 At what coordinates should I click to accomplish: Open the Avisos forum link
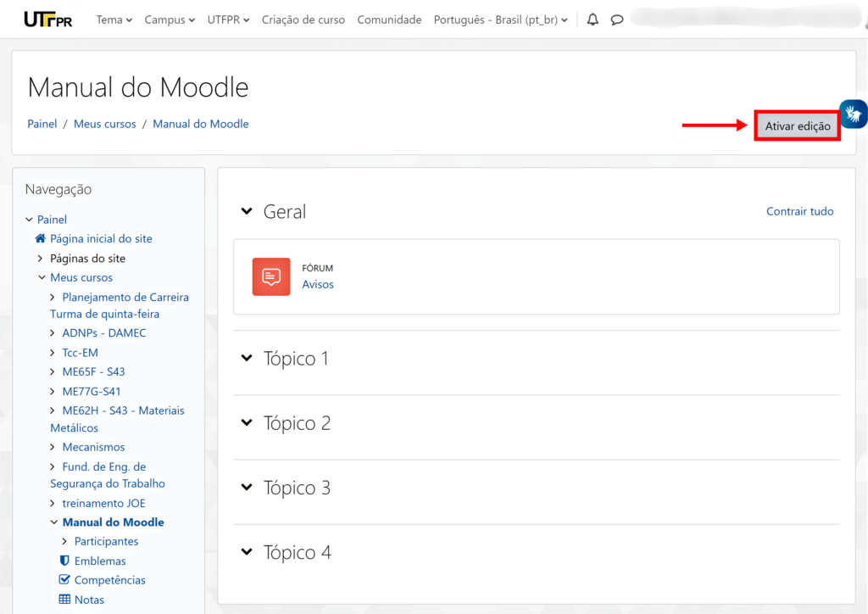[318, 284]
